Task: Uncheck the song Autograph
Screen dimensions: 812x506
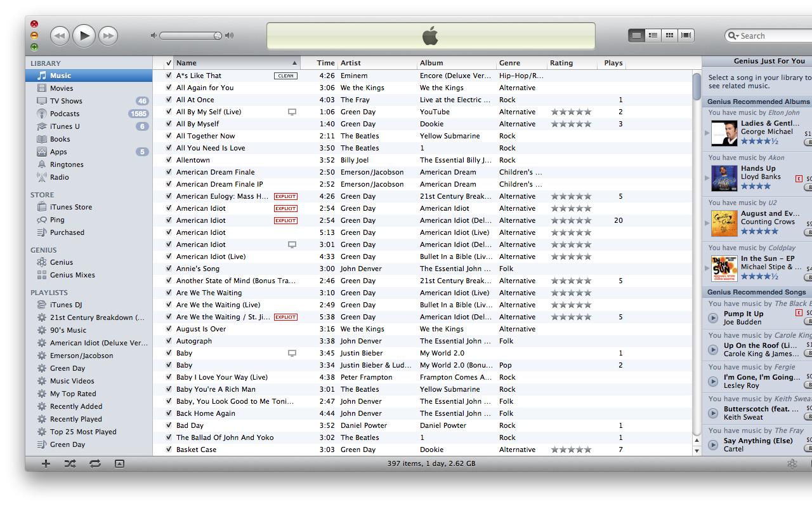Action: (x=169, y=341)
